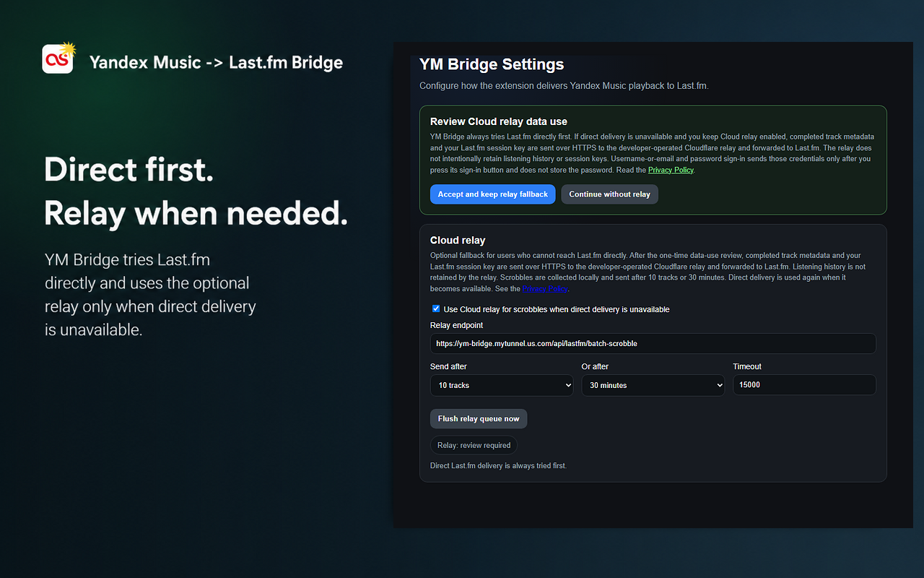Open Privacy Policy link in Cloud relay section
This screenshot has width=924, height=578.
pos(545,289)
